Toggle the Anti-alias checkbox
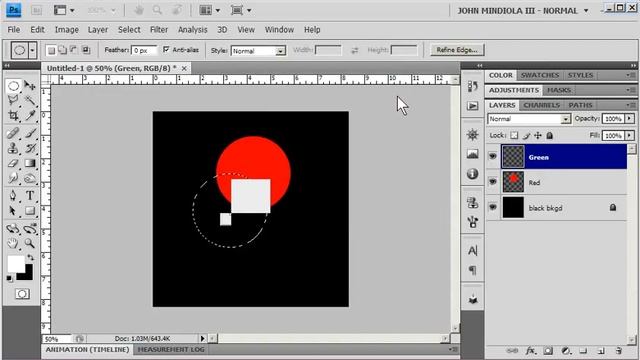The width and height of the screenshot is (640, 360). click(x=166, y=49)
